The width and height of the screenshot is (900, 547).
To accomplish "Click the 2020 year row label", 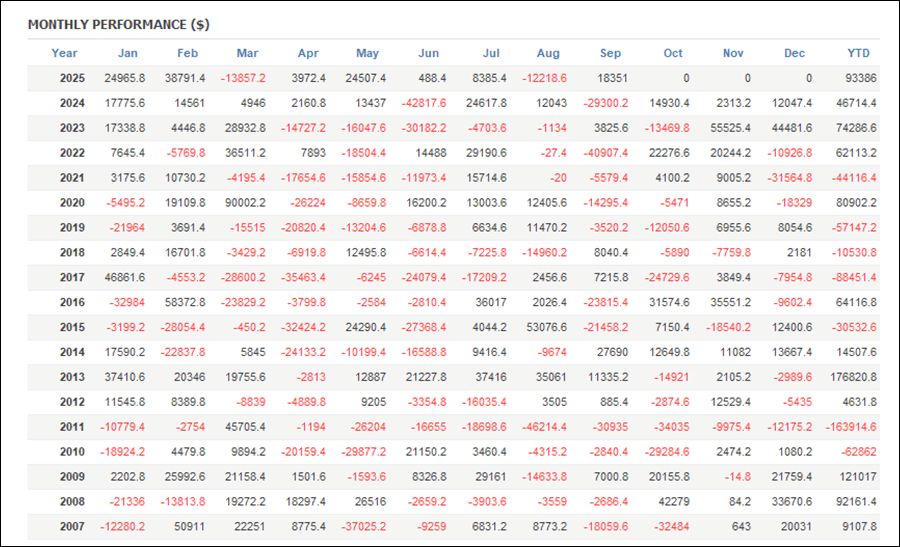I will [72, 203].
